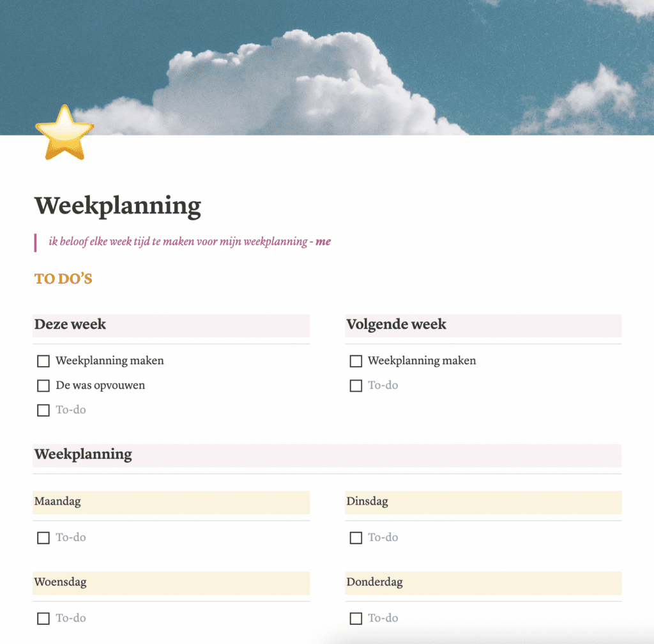This screenshot has width=654, height=644.
Task: Click the To-do placeholder text under Dinsdag
Action: (x=383, y=538)
